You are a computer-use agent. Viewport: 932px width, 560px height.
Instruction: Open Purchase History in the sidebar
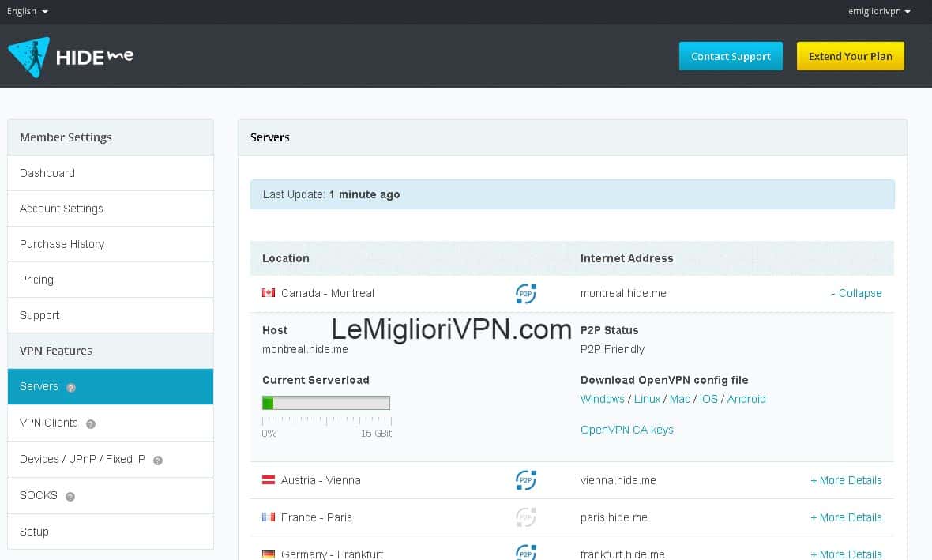pyautogui.click(x=111, y=244)
